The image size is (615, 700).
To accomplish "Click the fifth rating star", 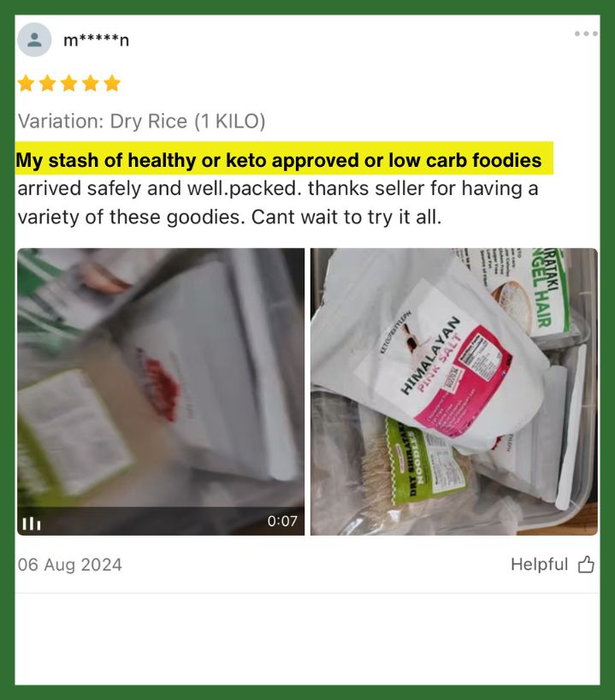I will (112, 84).
